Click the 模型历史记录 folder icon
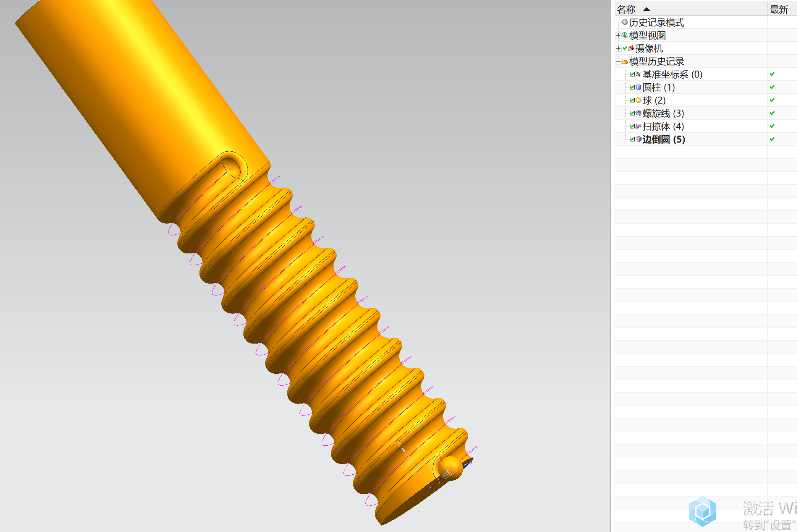This screenshot has width=797, height=532. 625,62
